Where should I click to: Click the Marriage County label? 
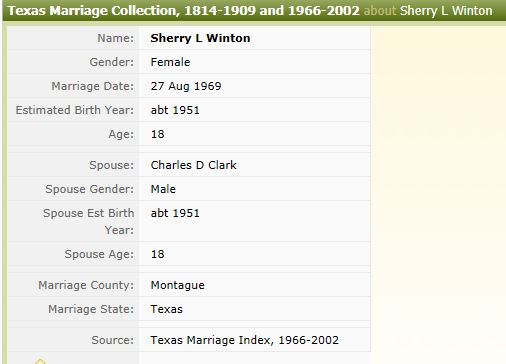(x=86, y=285)
